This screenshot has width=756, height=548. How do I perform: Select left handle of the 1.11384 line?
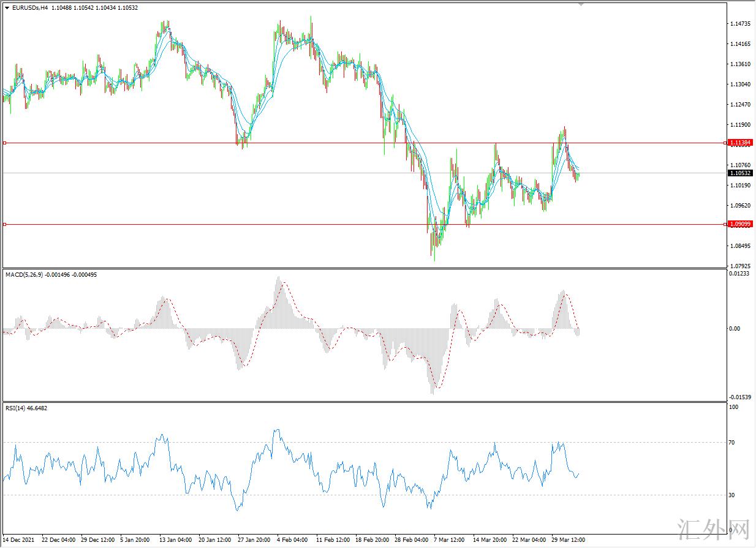(5, 143)
